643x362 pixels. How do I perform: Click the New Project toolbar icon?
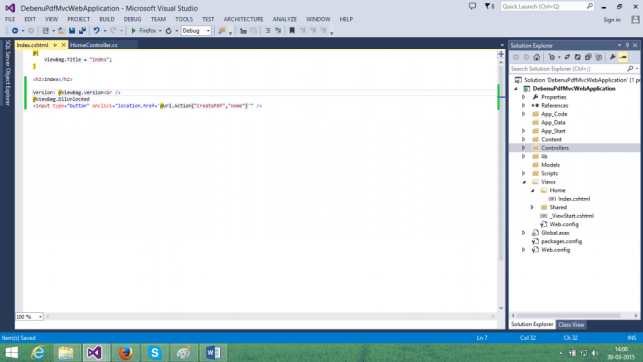pos(46,31)
